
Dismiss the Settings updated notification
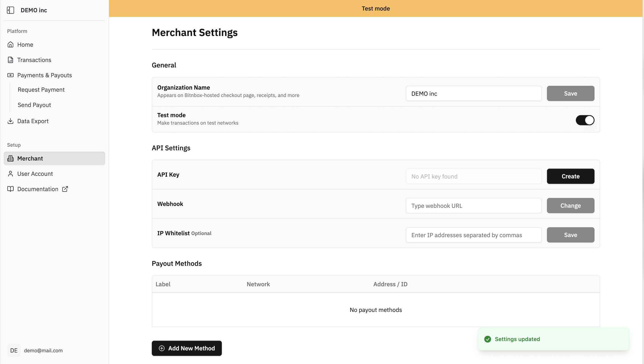pyautogui.click(x=553, y=339)
